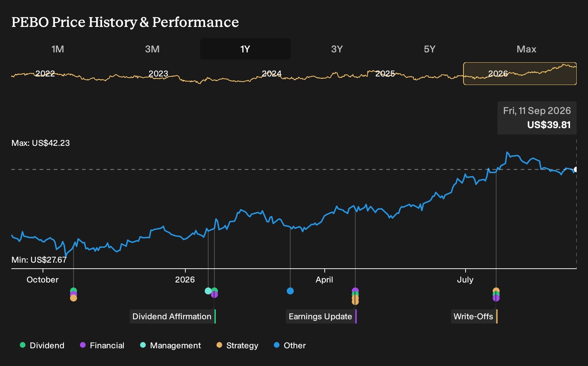Click the Min: US$27.67 label
Screen dimensions: 588x366
[39, 260]
